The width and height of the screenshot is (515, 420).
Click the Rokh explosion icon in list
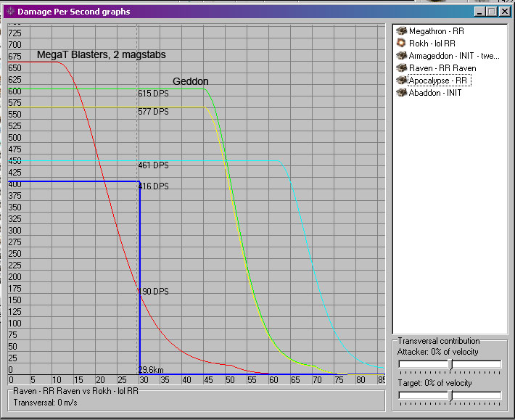tap(401, 44)
